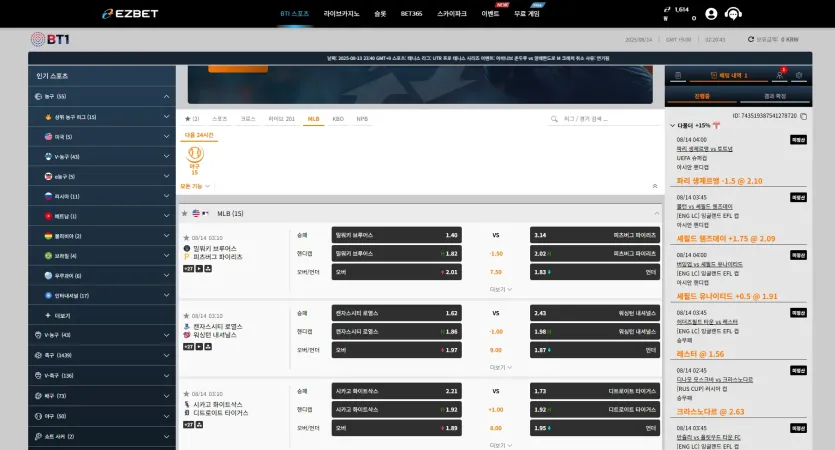Open live stream icon for Milwaukee match
This screenshot has width=835, height=450.
tap(199, 269)
